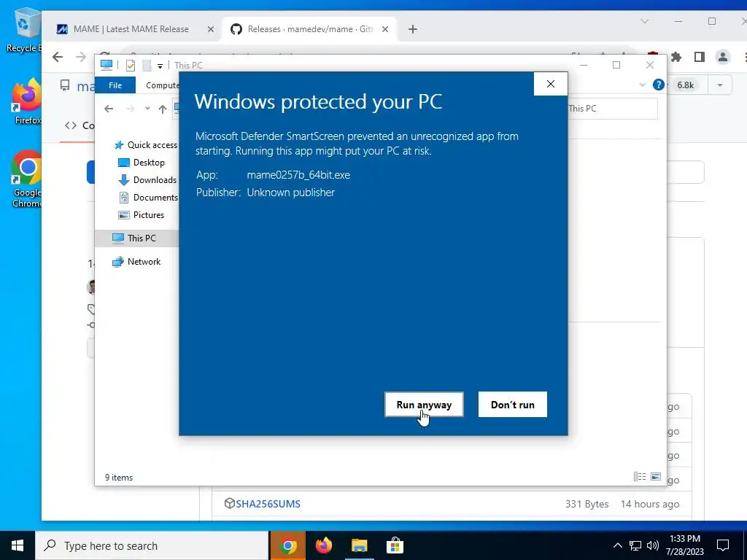The height and width of the screenshot is (560, 747).
Task: Switch Explorer to details view icon
Action: coord(640,476)
